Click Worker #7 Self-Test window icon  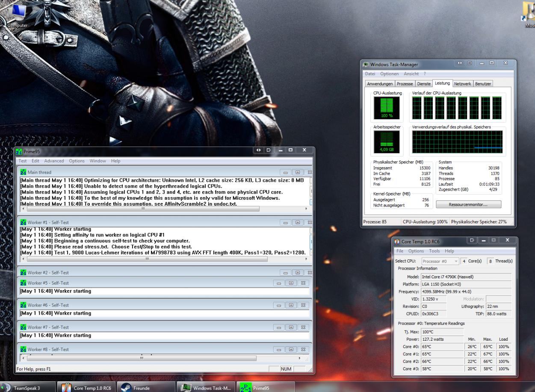coord(23,327)
